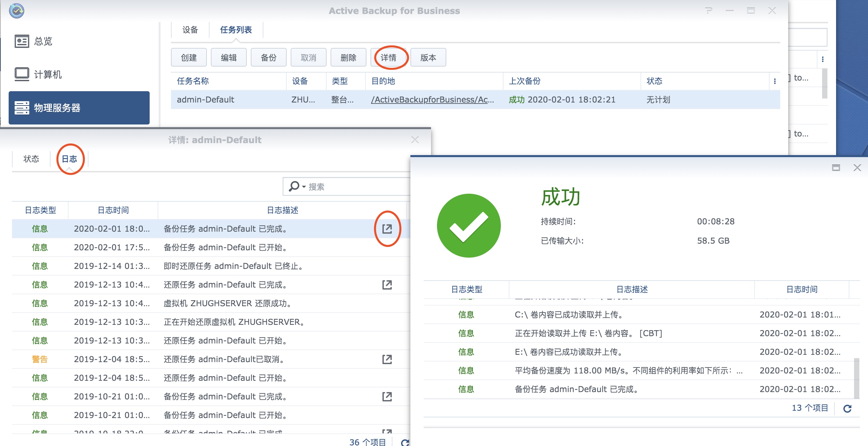
Task: Sort by 日志描述 column in 成功 dialog
Action: [x=632, y=290]
